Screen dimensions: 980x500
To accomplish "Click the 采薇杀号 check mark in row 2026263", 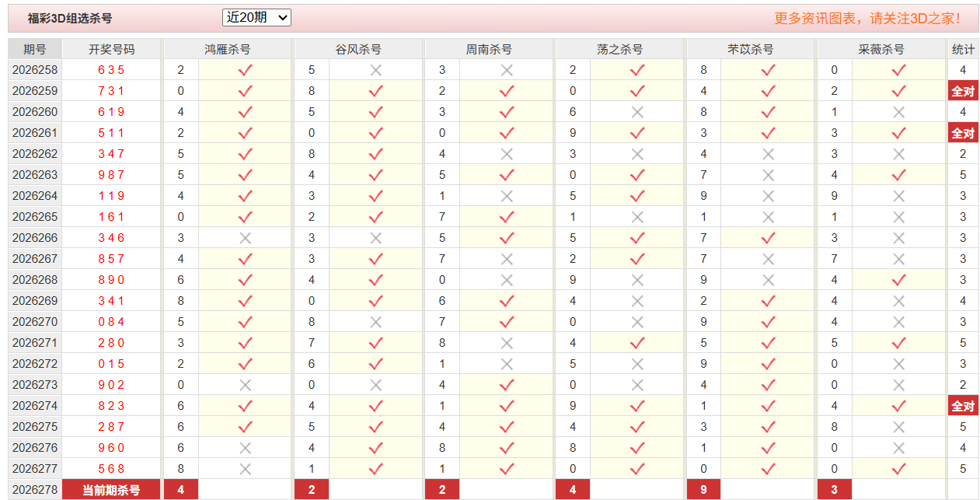I will point(899,175).
